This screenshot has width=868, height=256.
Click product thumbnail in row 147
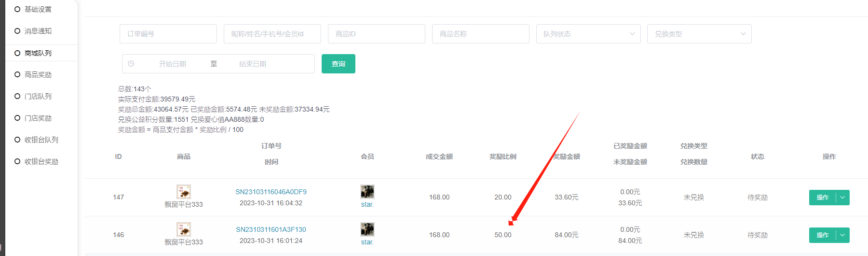[x=184, y=192]
